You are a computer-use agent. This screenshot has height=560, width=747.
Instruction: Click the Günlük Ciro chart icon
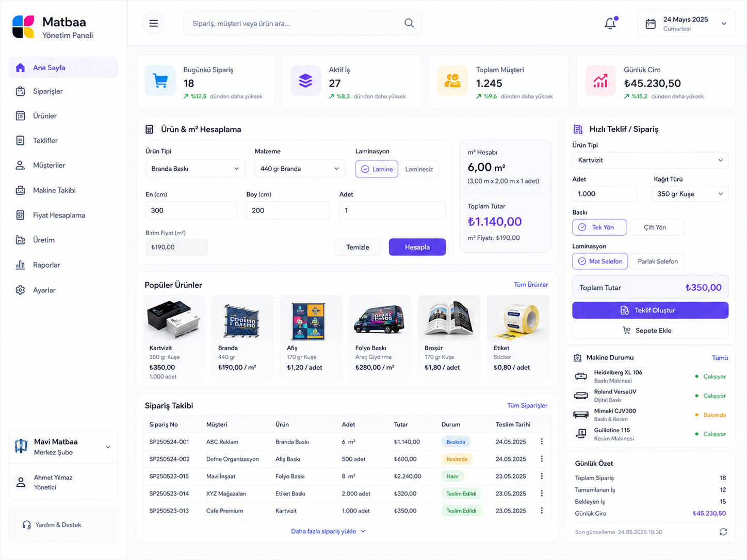pyautogui.click(x=600, y=81)
